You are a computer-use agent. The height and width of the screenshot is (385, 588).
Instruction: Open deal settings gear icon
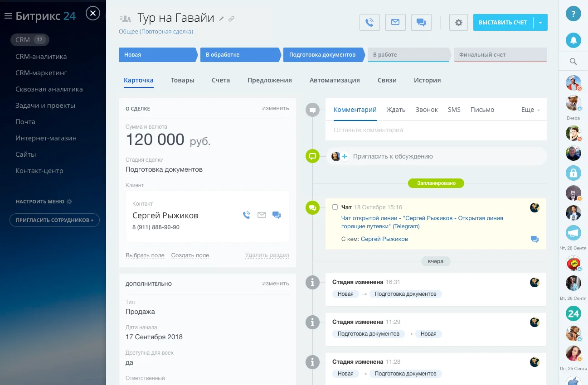click(459, 22)
